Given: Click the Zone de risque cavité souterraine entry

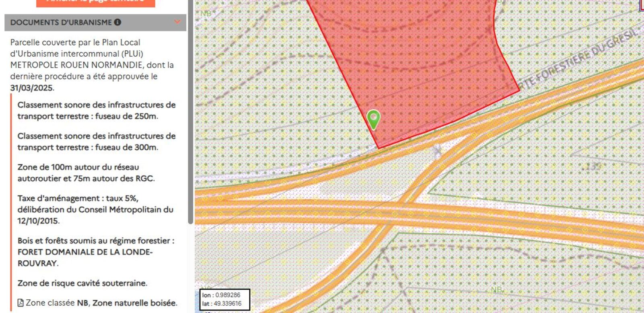Looking at the screenshot, I should (x=82, y=283).
